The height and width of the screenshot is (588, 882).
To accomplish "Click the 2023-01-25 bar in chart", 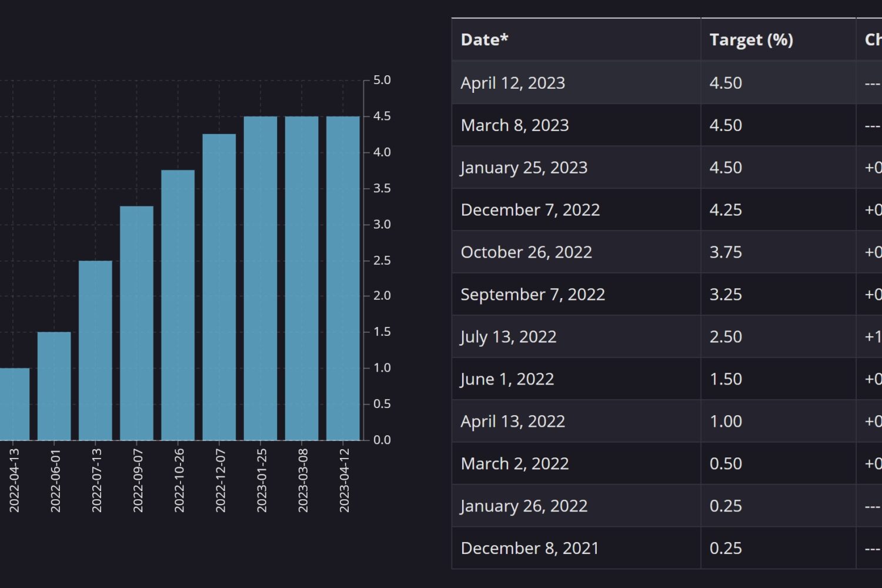I will (x=260, y=278).
